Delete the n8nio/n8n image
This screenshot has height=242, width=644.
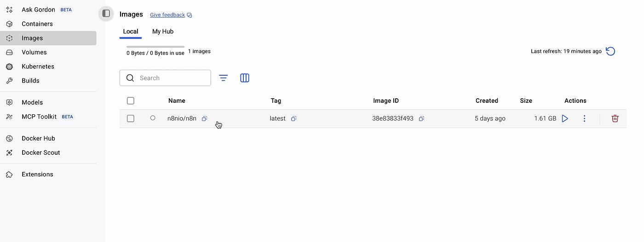pos(615,118)
